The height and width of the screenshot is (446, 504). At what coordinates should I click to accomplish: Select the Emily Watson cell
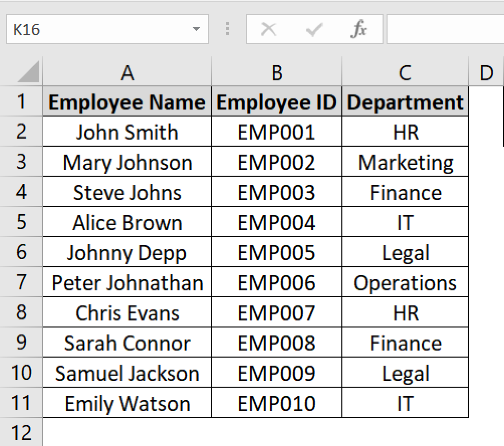(127, 403)
